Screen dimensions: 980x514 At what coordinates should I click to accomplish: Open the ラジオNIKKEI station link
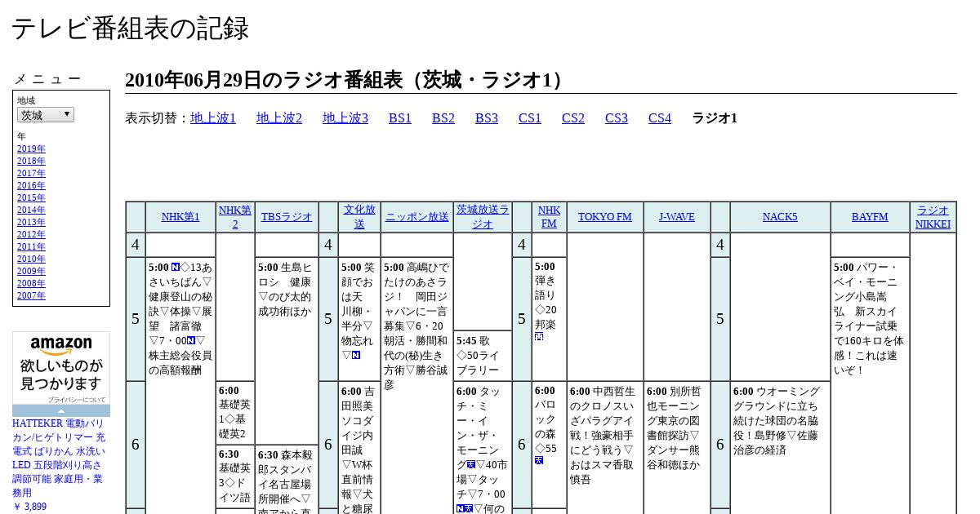click(933, 217)
